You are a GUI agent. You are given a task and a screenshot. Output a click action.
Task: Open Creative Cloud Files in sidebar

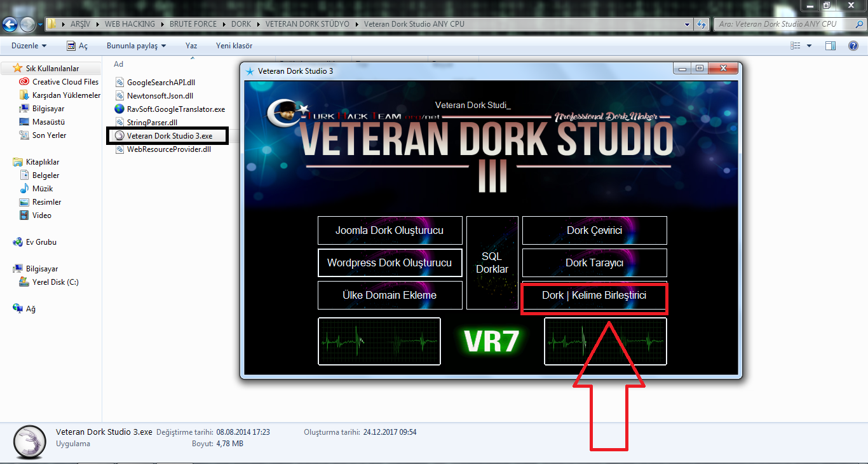[x=65, y=81]
